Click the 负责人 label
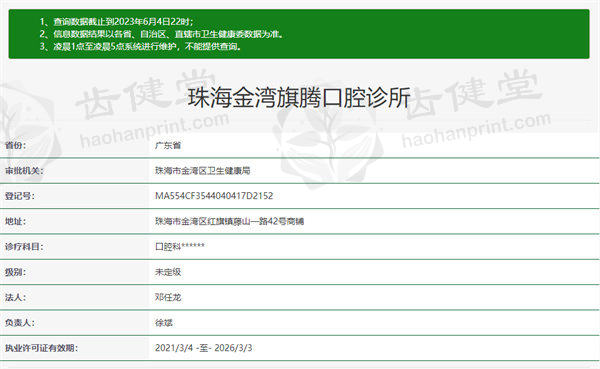The height and width of the screenshot is (369, 600). [x=20, y=323]
